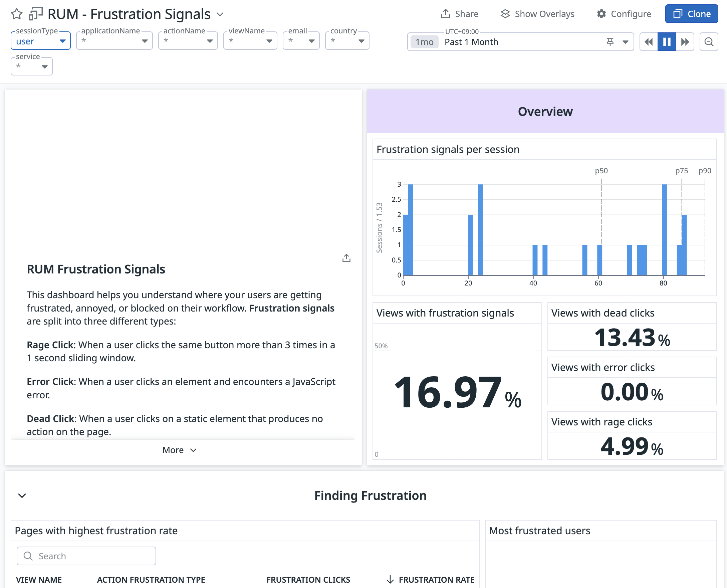Expand the More section of notes
This screenshot has width=727, height=588.
180,450
